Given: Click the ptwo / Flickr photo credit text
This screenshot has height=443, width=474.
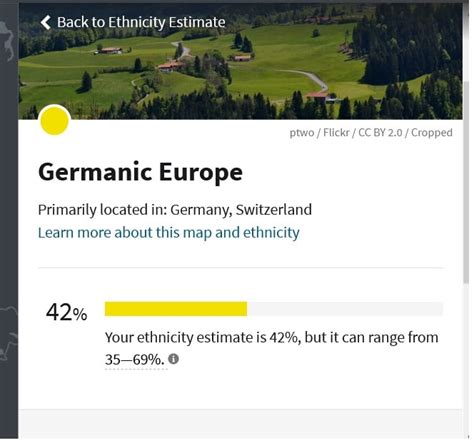Looking at the screenshot, I should point(371,133).
